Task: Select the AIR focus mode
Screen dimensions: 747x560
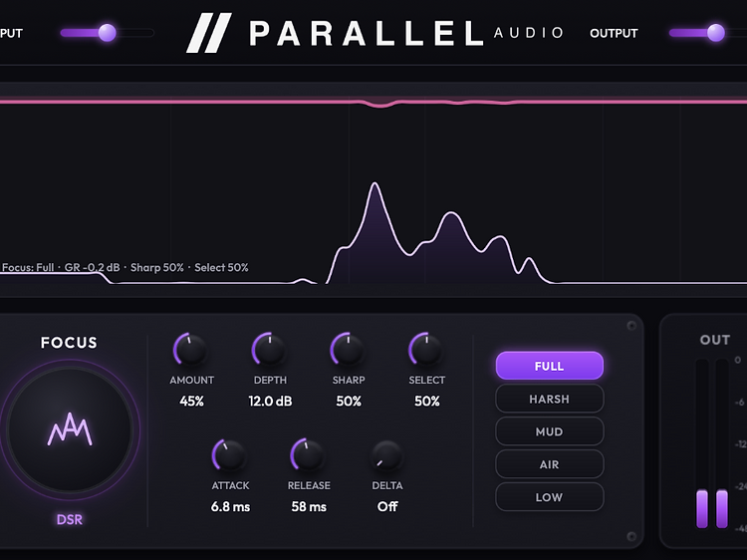Action: [549, 464]
